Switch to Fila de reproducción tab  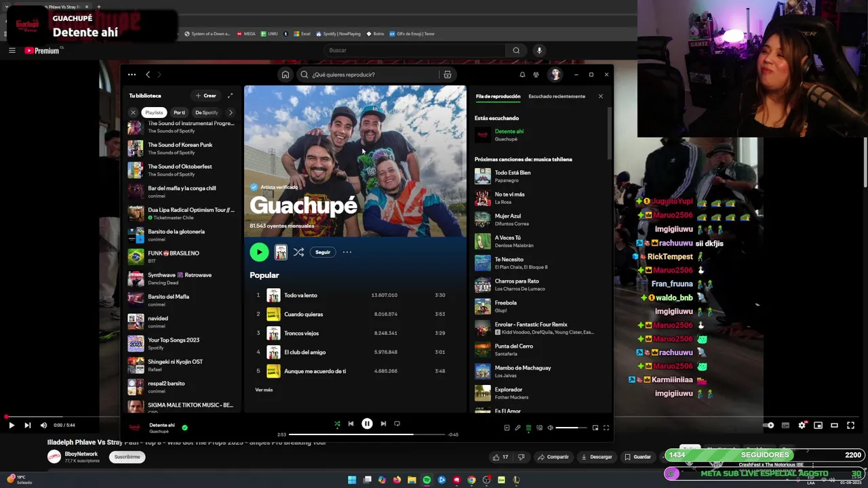498,96
